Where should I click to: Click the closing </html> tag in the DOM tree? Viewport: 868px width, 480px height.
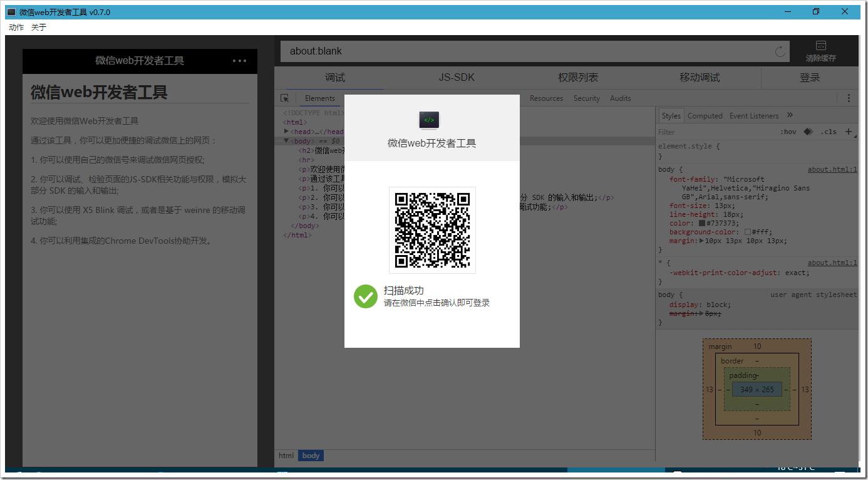(297, 235)
